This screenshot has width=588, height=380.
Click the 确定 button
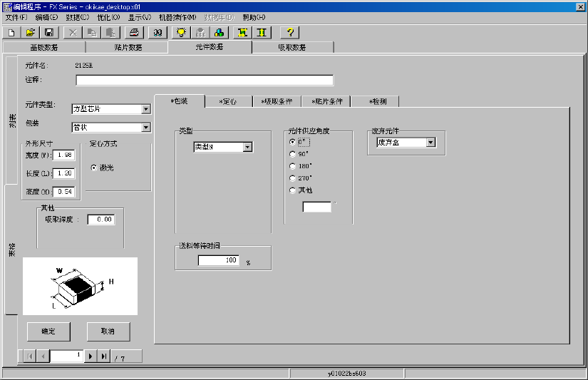tap(48, 332)
